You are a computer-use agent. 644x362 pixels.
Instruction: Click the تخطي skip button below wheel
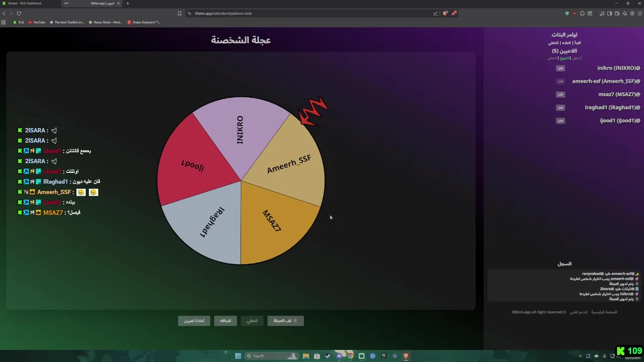(252, 321)
